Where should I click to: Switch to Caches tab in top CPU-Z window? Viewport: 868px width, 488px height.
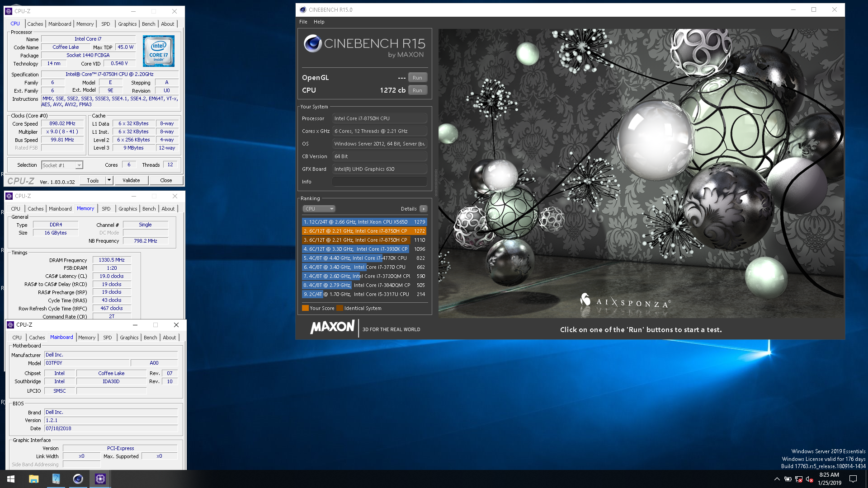(x=35, y=24)
